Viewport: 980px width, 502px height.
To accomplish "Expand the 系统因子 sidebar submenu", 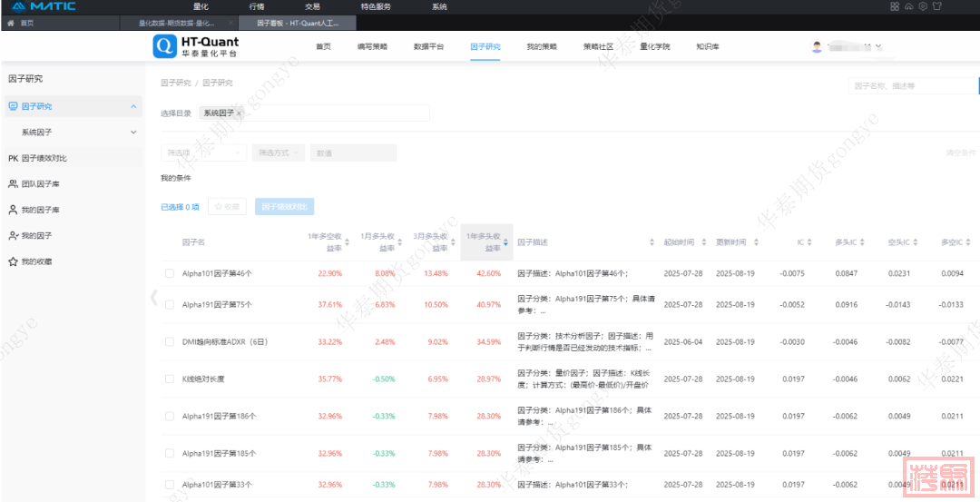I will pyautogui.click(x=133, y=133).
